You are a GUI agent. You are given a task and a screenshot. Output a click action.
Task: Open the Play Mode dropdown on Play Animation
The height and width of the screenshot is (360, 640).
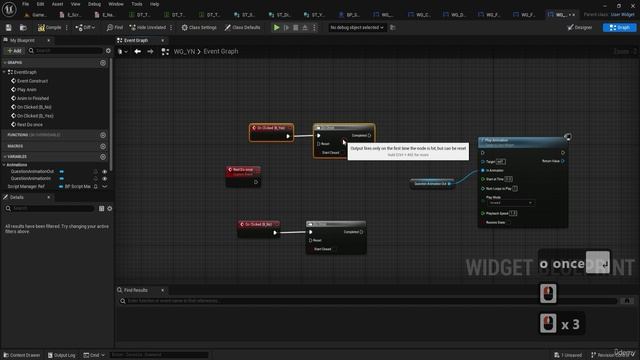coord(510,203)
